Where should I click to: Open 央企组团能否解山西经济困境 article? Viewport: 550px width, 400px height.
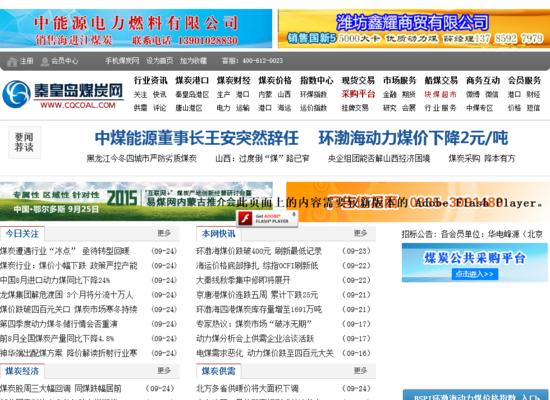[x=379, y=159]
